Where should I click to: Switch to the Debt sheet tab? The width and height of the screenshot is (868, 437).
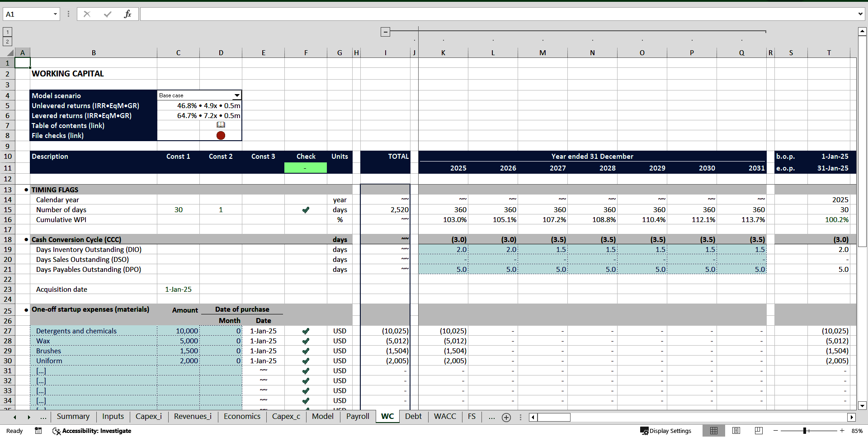coord(413,417)
